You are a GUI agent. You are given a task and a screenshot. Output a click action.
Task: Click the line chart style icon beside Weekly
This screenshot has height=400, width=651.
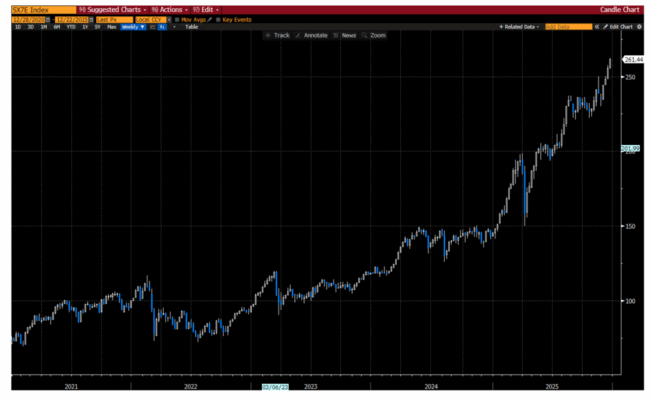[153, 27]
